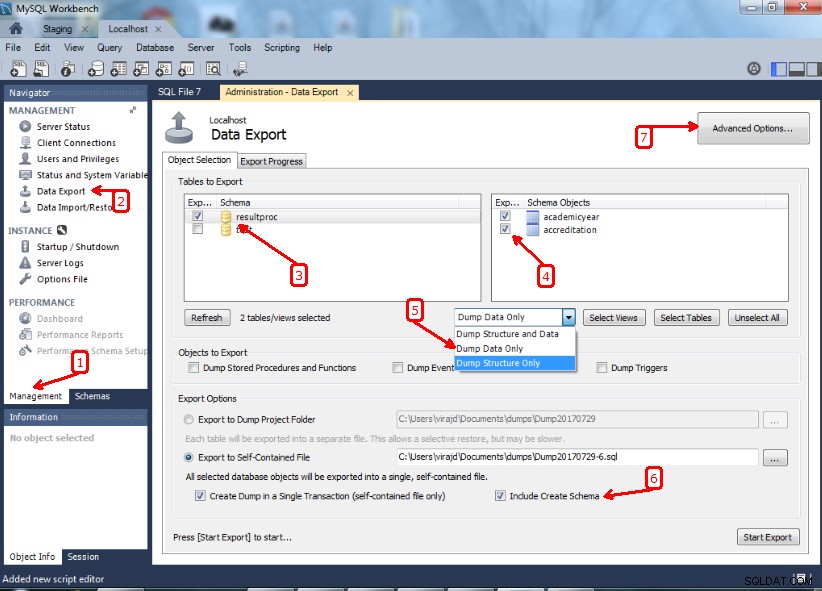Switch to the SQL File 7 tab
This screenshot has width=822, height=591.
(179, 92)
